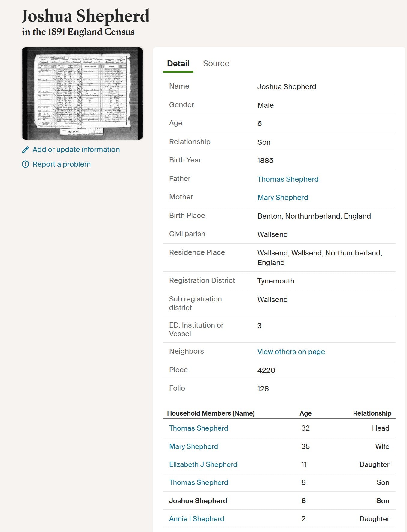Click the bold Joshua Shepherd household row

(198, 501)
